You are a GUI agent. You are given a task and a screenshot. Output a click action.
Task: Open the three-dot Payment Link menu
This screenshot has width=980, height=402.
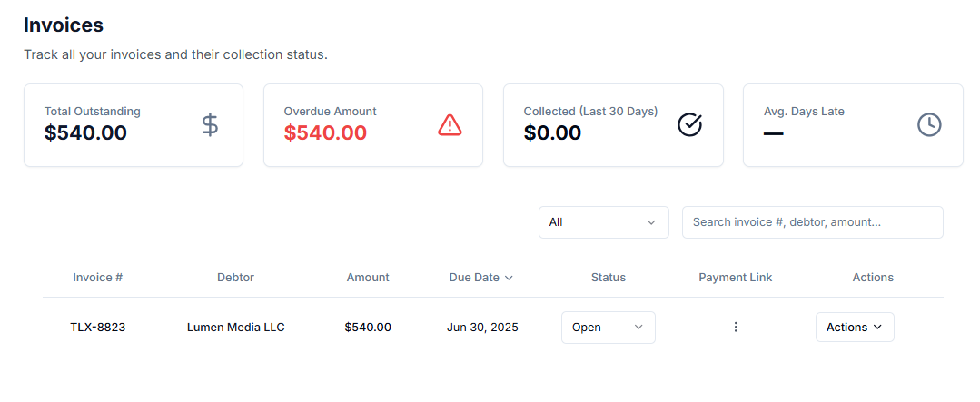tap(736, 327)
